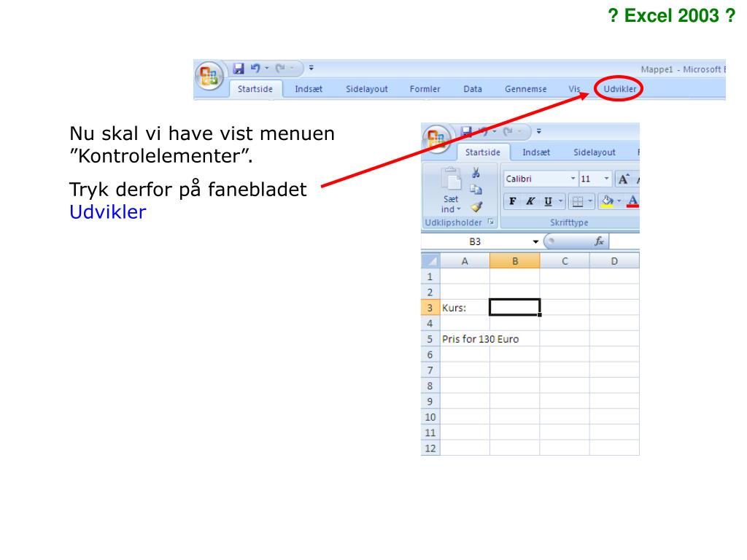Toggle Underline U formatting button
This screenshot has width=747, height=560.
[x=549, y=201]
